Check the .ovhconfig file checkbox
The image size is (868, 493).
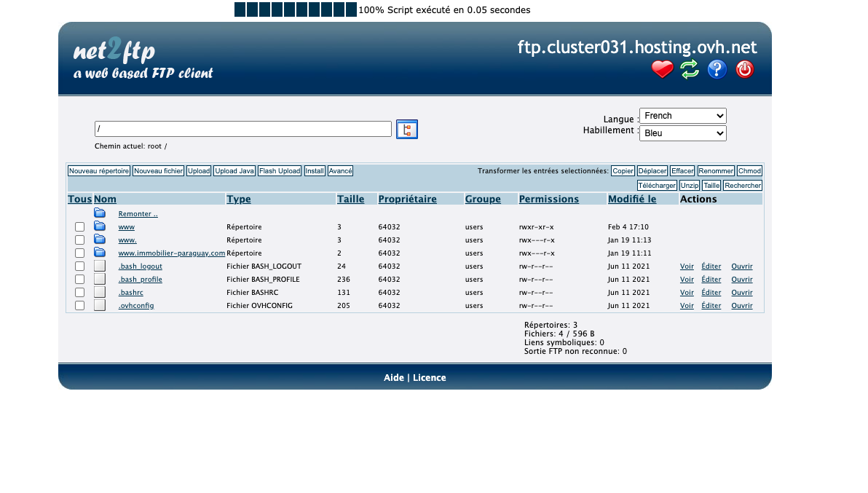click(79, 305)
